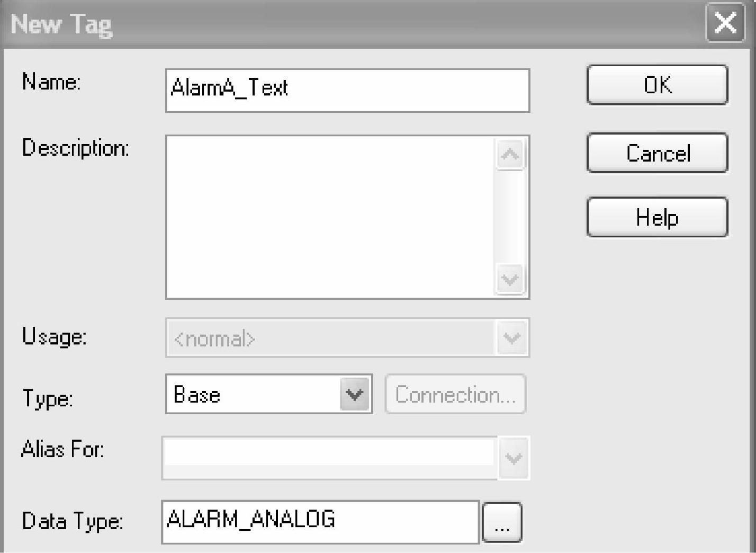Expand the Usage dropdown arrow
Viewport: 756px width, 553px height.
[512, 338]
